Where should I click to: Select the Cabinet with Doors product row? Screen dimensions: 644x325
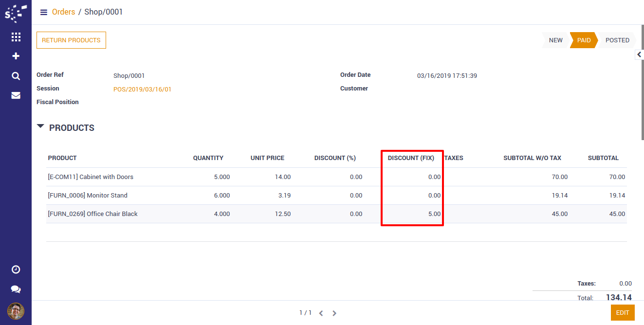tap(336, 177)
